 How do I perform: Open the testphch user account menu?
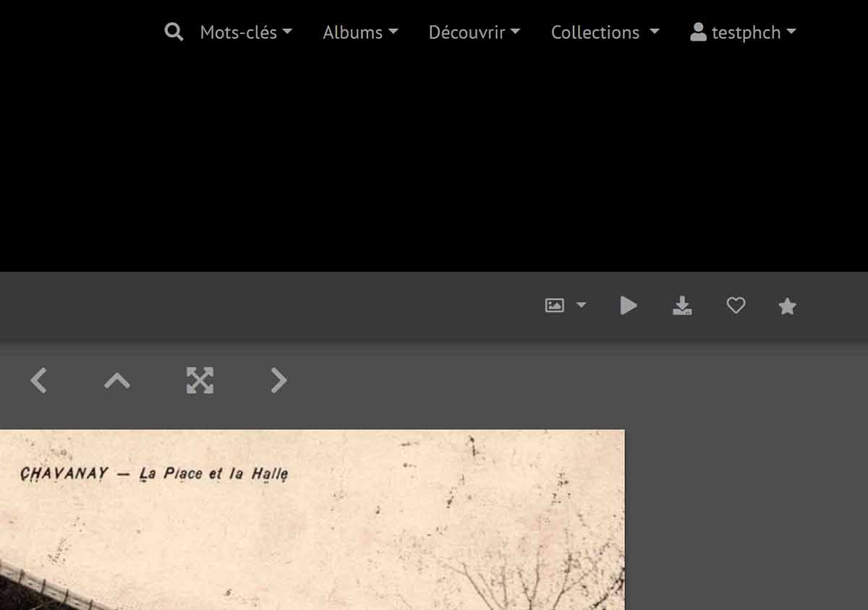(x=745, y=33)
